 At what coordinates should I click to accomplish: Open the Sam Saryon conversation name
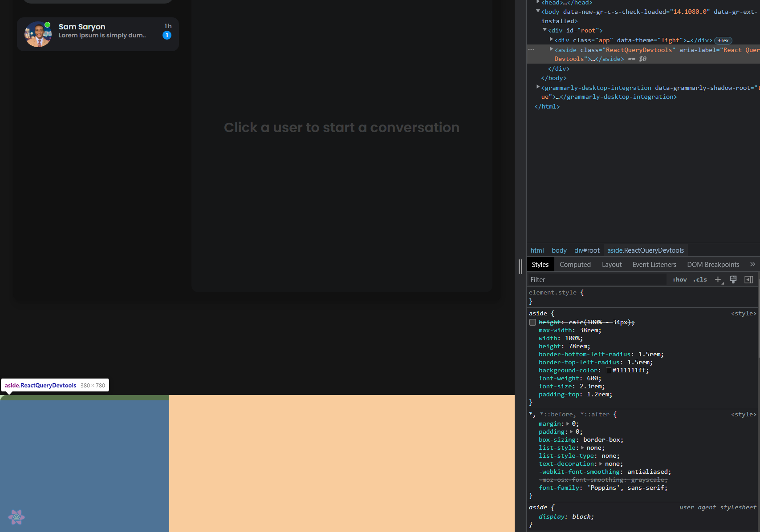pos(82,27)
